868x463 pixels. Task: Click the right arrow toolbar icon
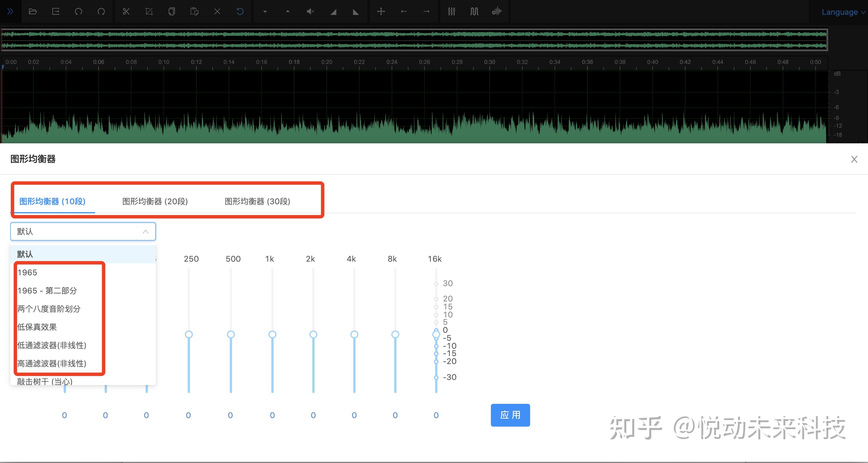pyautogui.click(x=426, y=11)
